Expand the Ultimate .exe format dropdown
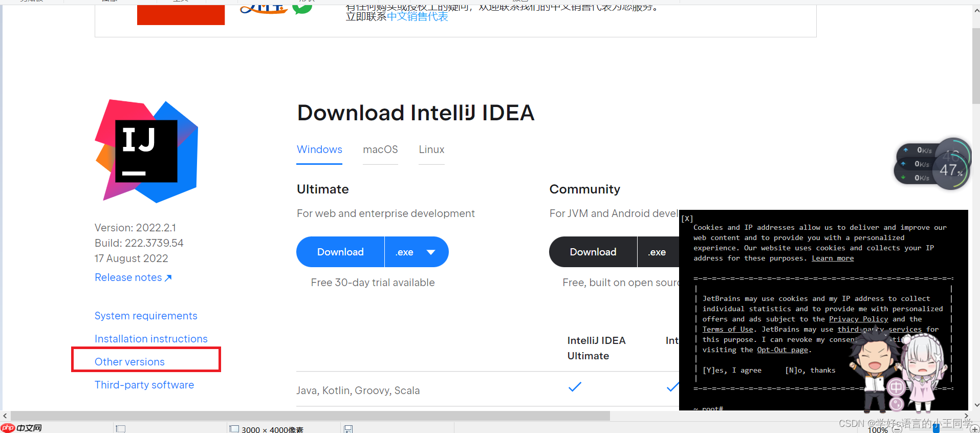The height and width of the screenshot is (433, 980). (x=417, y=252)
